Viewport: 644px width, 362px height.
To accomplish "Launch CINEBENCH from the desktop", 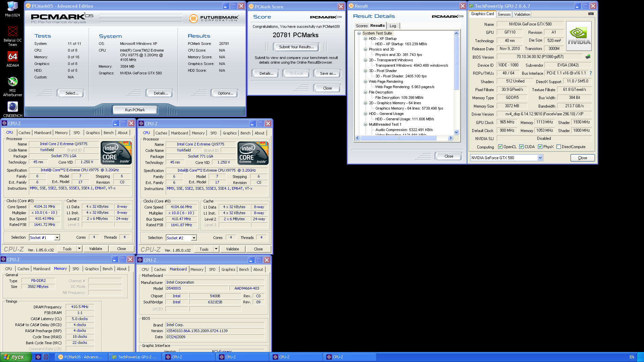I will click(12, 110).
